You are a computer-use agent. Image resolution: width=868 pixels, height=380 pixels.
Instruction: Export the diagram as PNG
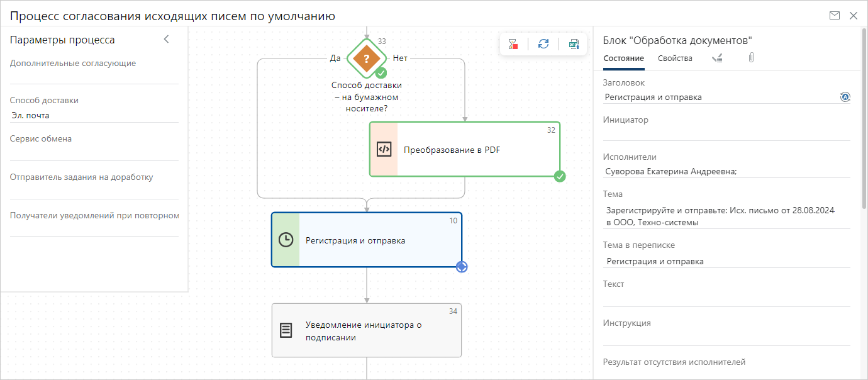[x=574, y=44]
